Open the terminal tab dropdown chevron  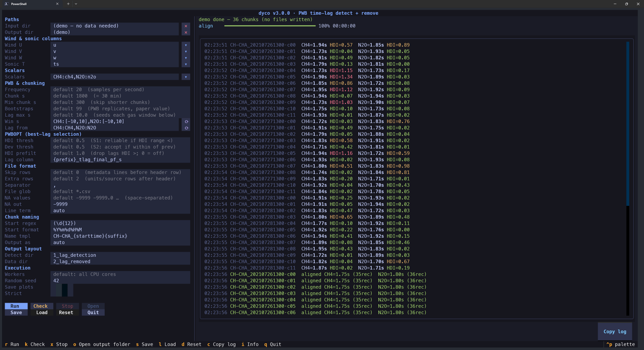[76, 4]
